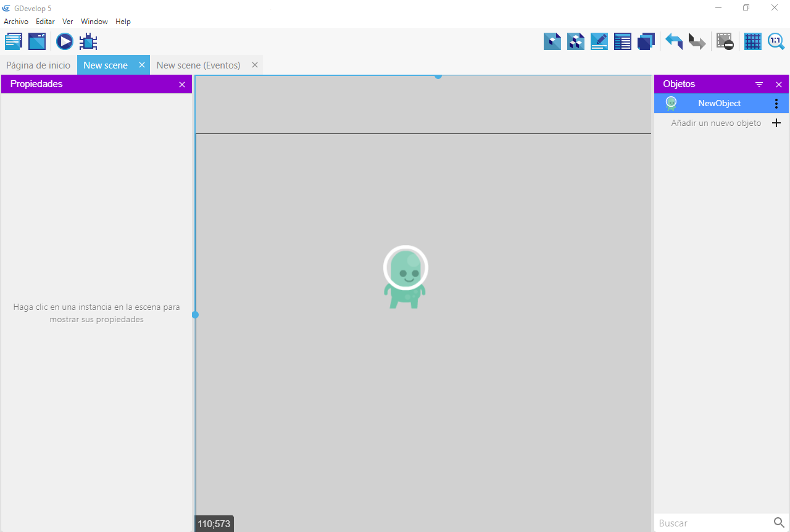Open NewObject three-dot options menu

point(776,104)
